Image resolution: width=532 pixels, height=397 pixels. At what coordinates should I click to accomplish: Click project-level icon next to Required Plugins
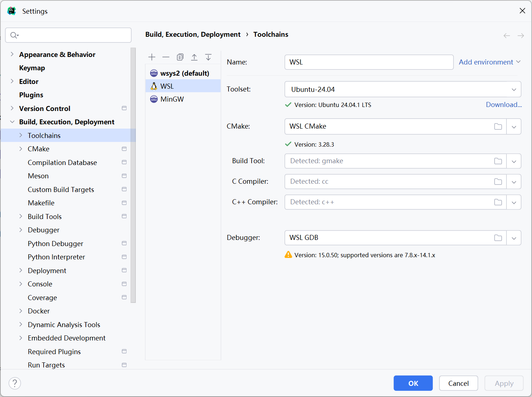pyautogui.click(x=124, y=351)
